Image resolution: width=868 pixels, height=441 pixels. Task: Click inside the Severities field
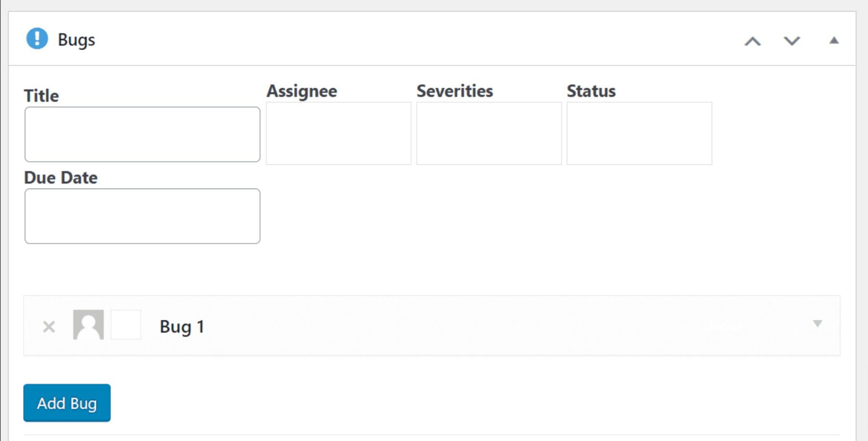coord(488,133)
